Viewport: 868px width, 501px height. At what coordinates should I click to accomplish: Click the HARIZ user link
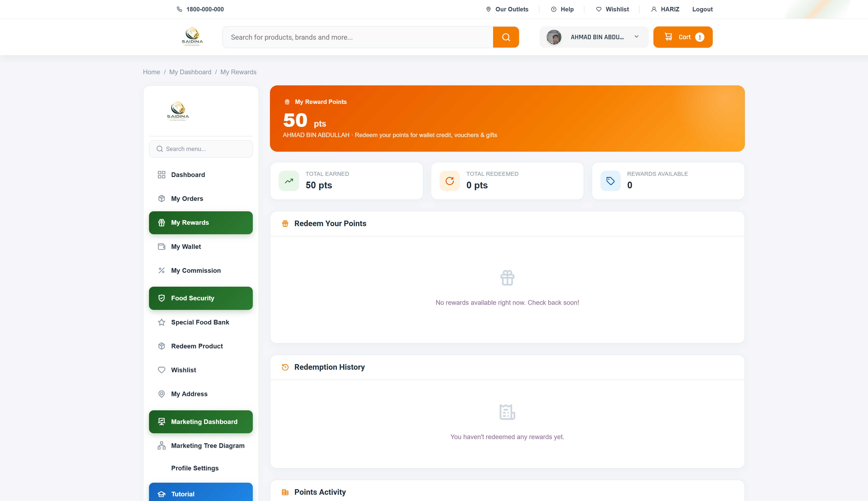pos(665,9)
